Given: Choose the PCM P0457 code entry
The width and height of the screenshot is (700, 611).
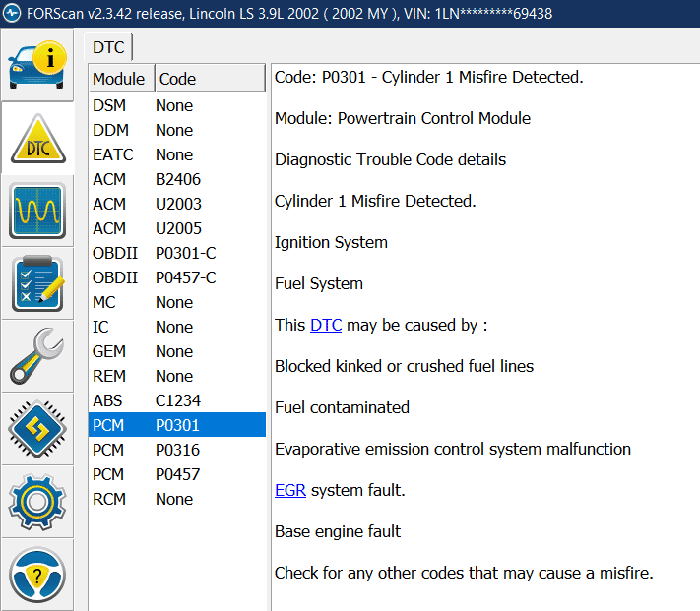Looking at the screenshot, I should tap(175, 474).
